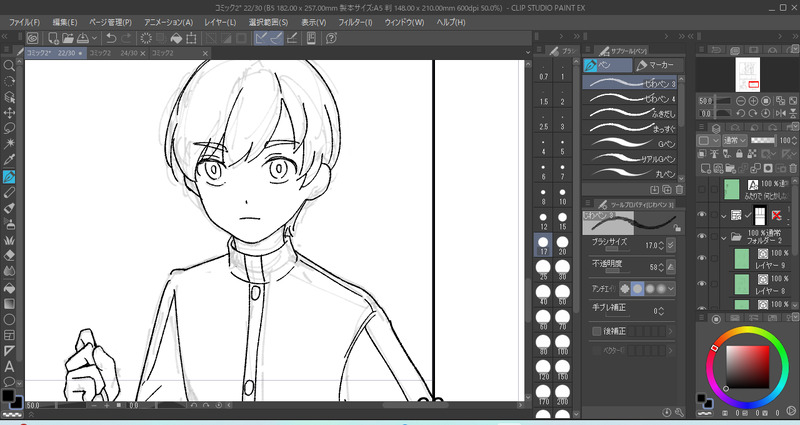Delete layer using trash icon in layer panel
The height and width of the screenshot is (425, 800).
[x=793, y=168]
